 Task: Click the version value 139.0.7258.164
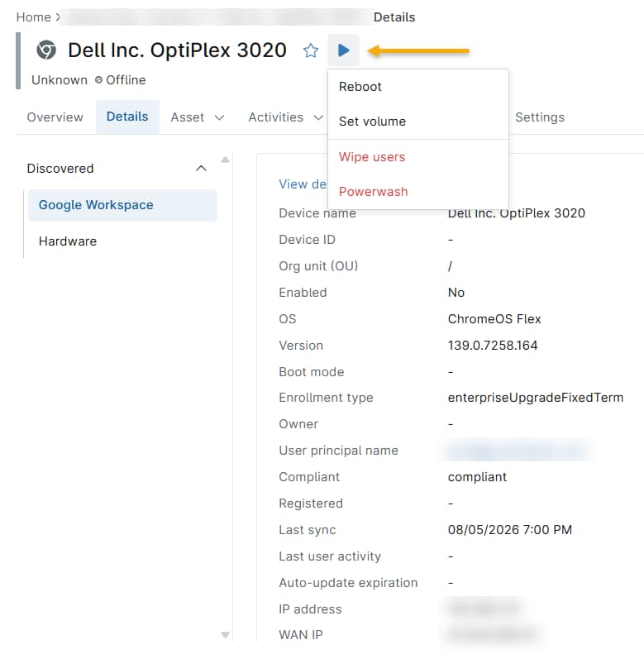point(493,346)
